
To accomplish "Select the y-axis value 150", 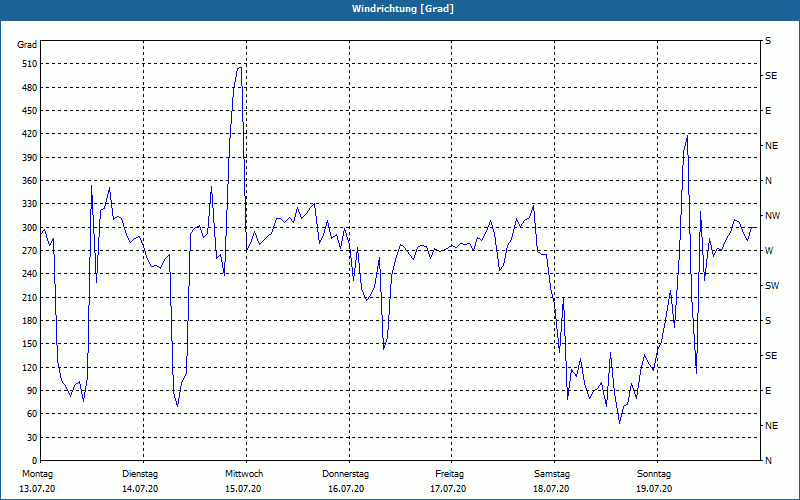I will [30, 344].
